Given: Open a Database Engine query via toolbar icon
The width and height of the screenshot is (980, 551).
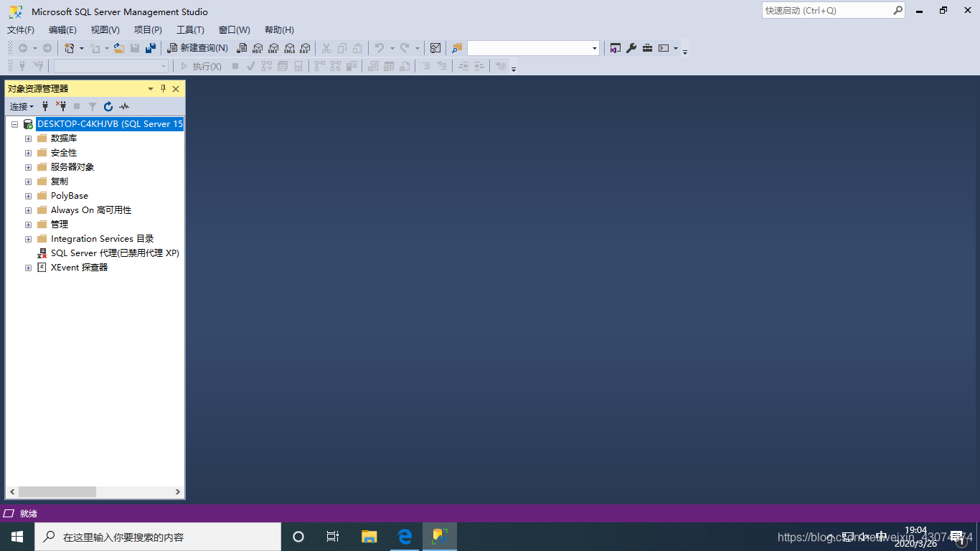Looking at the screenshot, I should (x=242, y=48).
